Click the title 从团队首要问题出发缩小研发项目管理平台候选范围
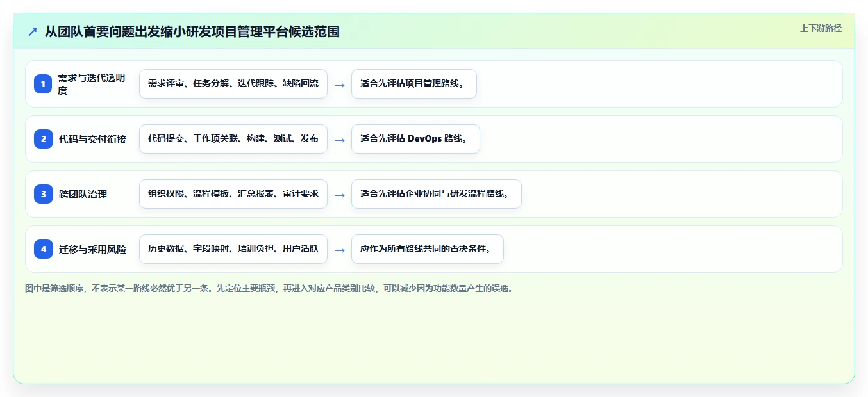 click(192, 31)
